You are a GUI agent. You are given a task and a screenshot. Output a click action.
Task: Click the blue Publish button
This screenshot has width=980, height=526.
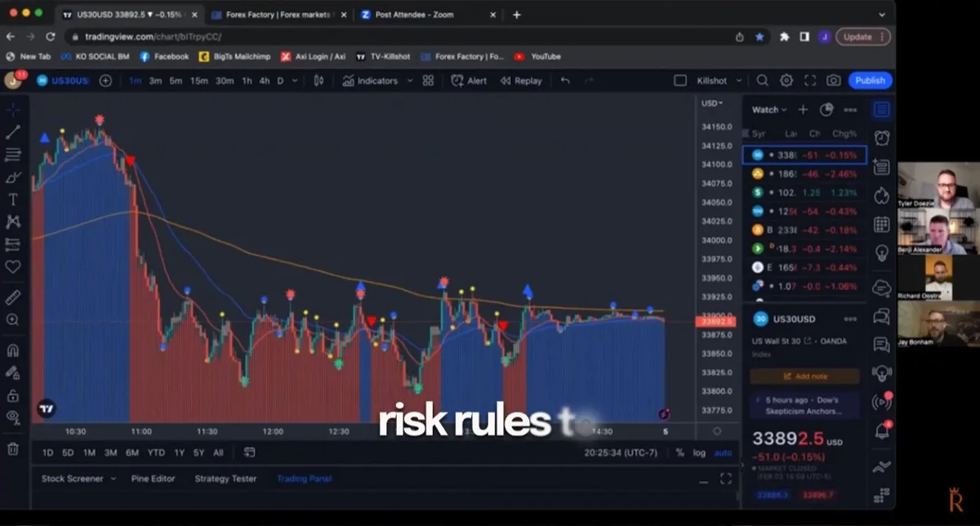(x=870, y=81)
